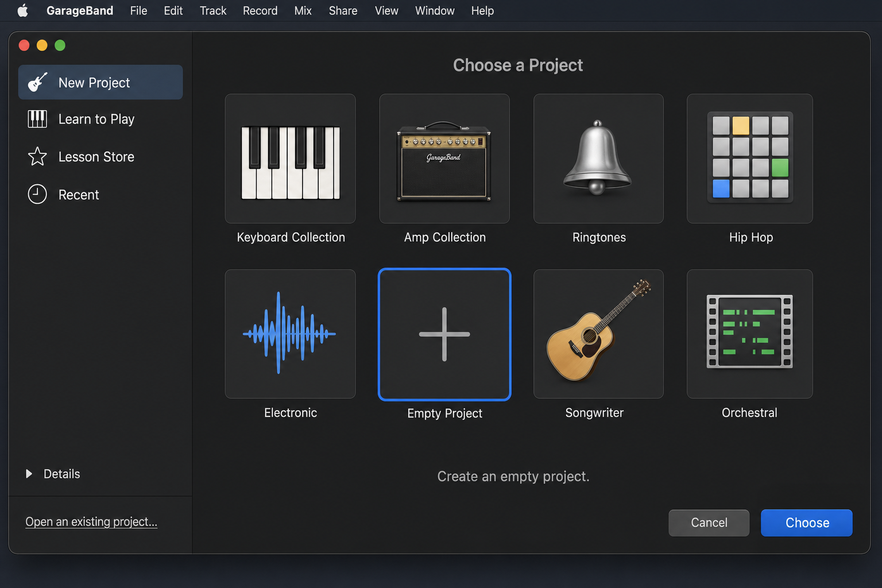Expand the Details disclosure triangle
The height and width of the screenshot is (588, 882).
click(29, 474)
